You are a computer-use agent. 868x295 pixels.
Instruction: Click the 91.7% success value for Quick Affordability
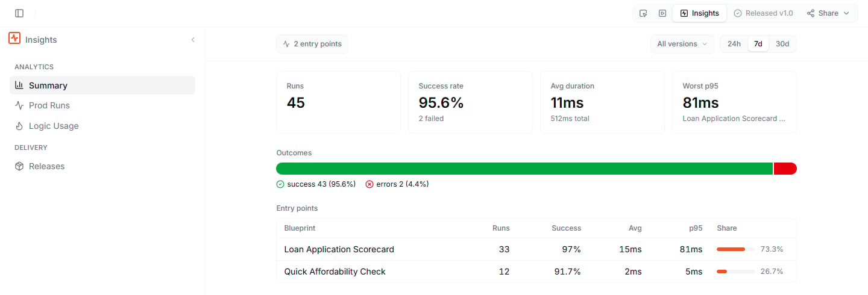(567, 272)
